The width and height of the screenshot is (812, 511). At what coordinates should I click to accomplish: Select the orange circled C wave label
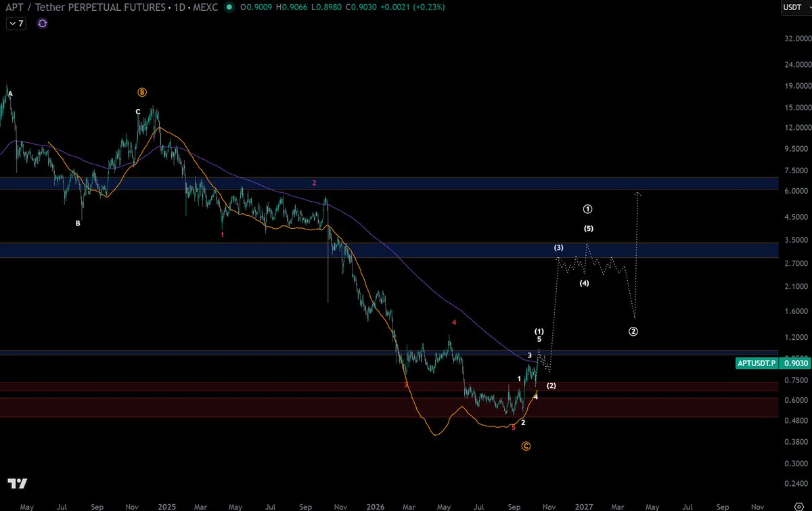(x=526, y=446)
